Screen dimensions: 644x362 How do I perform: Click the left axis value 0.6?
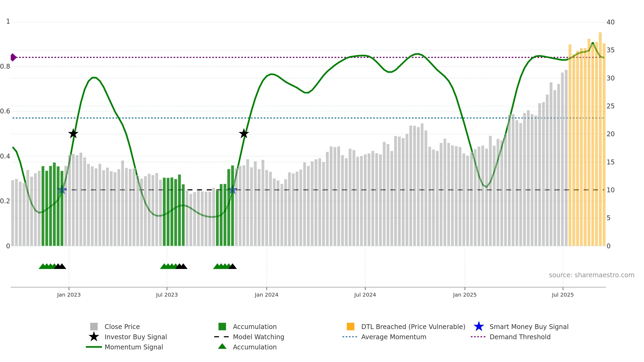(x=5, y=111)
